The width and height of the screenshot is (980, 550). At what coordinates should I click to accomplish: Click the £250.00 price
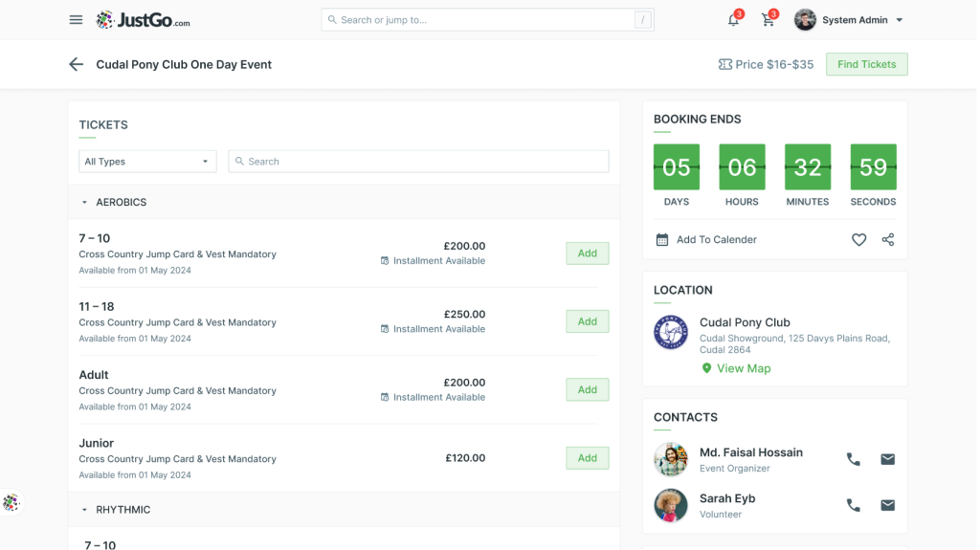[464, 315]
